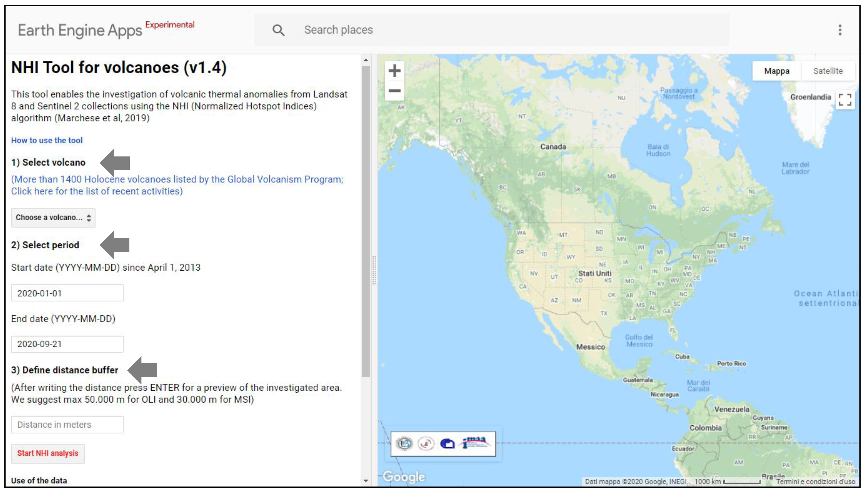The width and height of the screenshot is (868, 496).
Task: Click the search magnifier icon
Action: coord(278,30)
